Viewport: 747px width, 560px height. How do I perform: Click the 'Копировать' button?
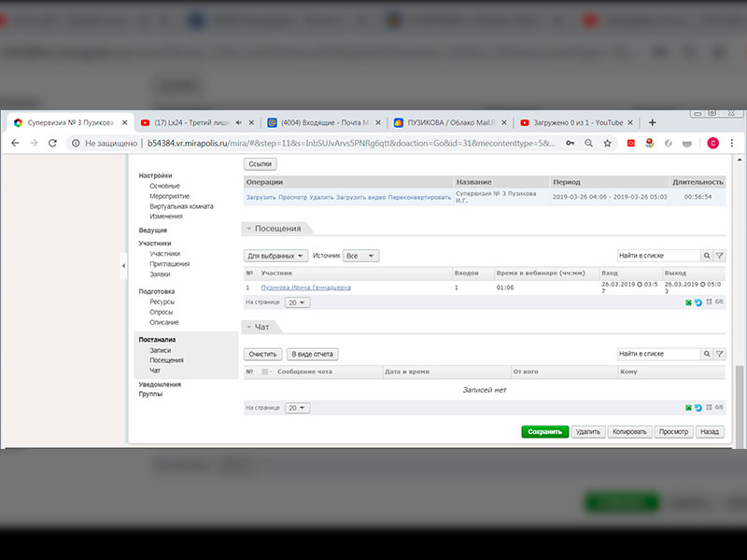point(629,431)
